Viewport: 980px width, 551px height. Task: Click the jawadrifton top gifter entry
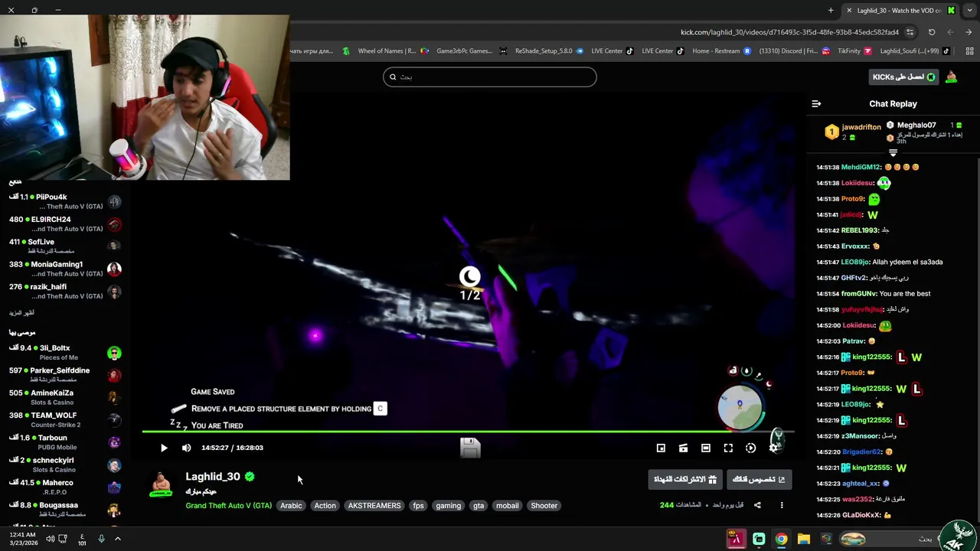(852, 132)
